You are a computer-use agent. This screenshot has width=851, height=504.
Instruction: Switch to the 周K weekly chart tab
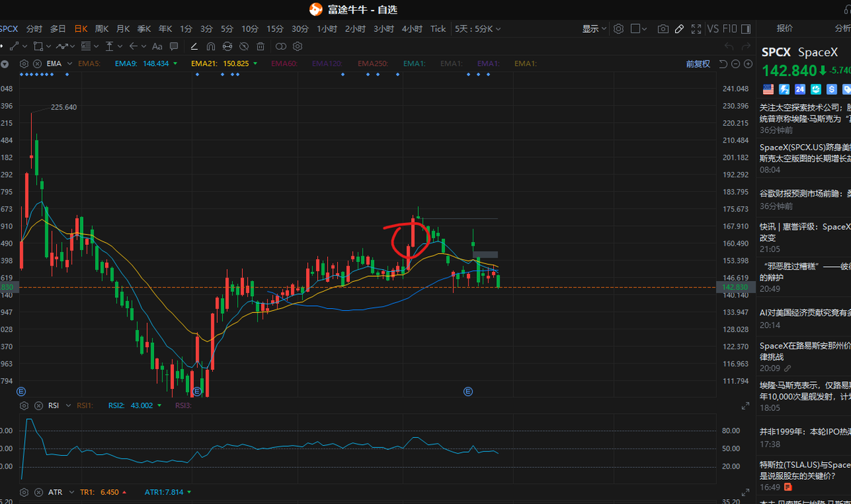tap(101, 29)
